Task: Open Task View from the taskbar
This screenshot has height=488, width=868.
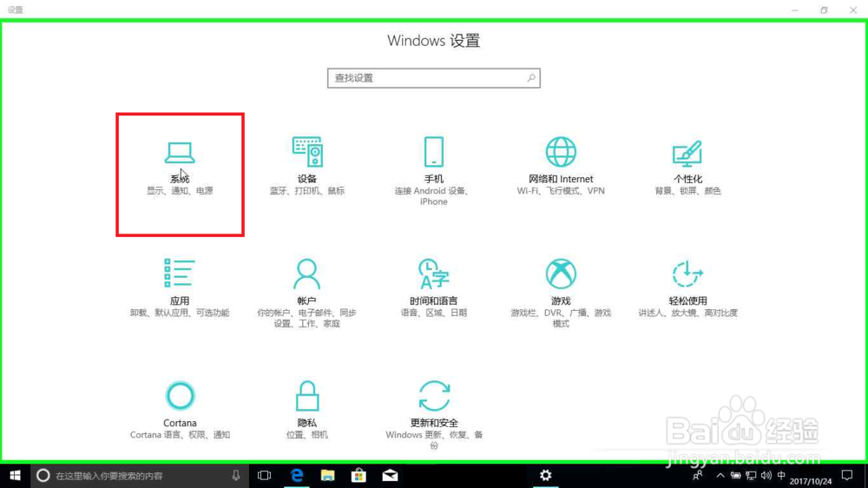Action: coord(265,475)
